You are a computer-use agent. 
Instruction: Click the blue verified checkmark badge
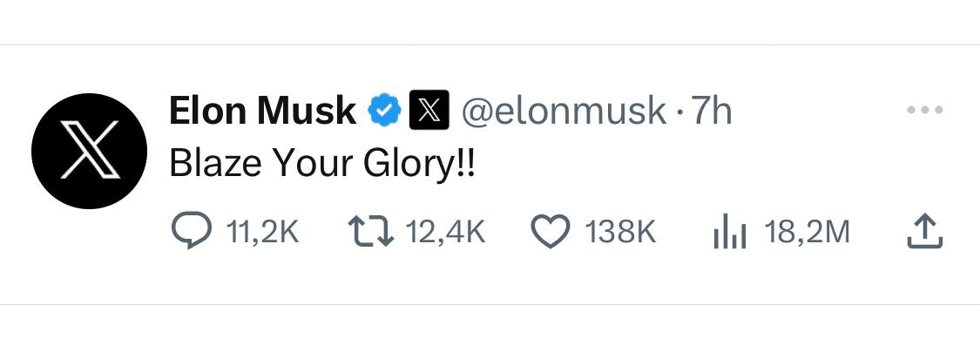[x=384, y=111]
